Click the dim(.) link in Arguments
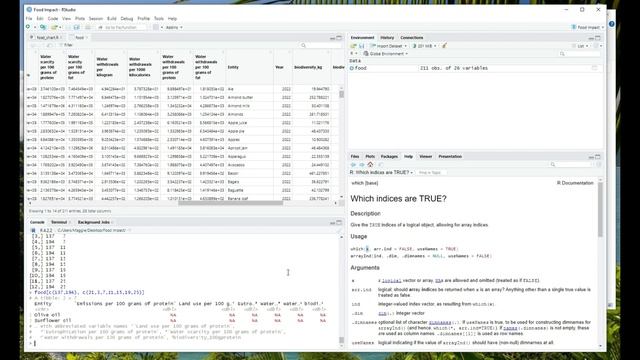The width and height of the screenshot is (640, 360). (x=382, y=313)
